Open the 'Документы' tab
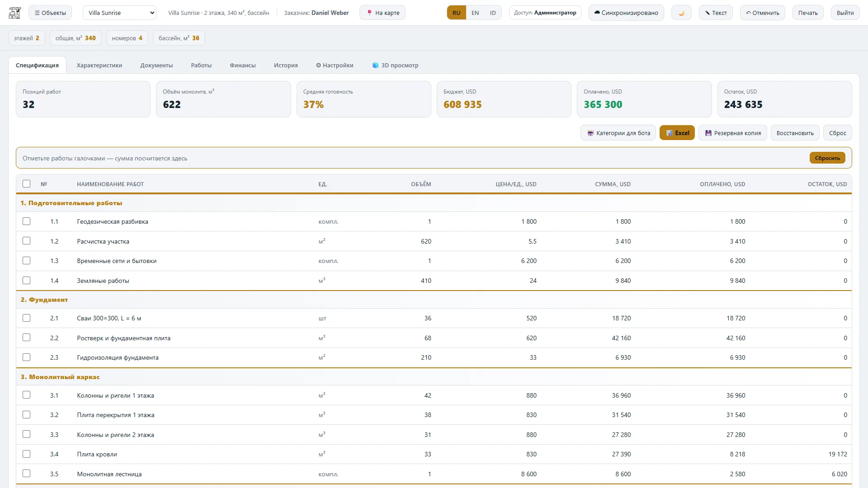The width and height of the screenshot is (868, 488). click(156, 65)
